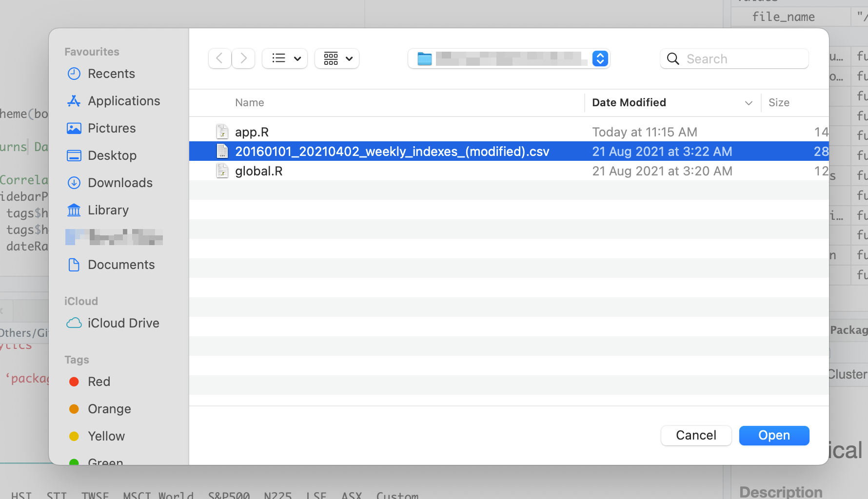Viewport: 868px width, 499px height.
Task: Open the Documents folder
Action: 121,265
